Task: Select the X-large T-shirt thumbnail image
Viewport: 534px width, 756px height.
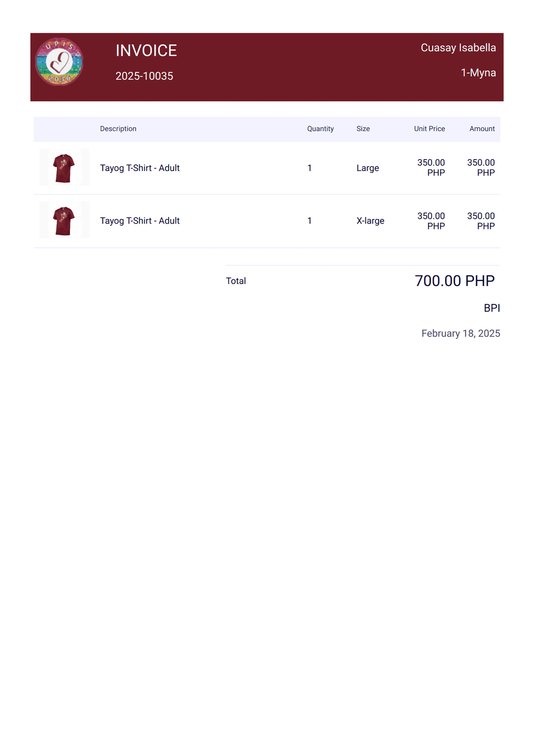Action: click(x=64, y=220)
